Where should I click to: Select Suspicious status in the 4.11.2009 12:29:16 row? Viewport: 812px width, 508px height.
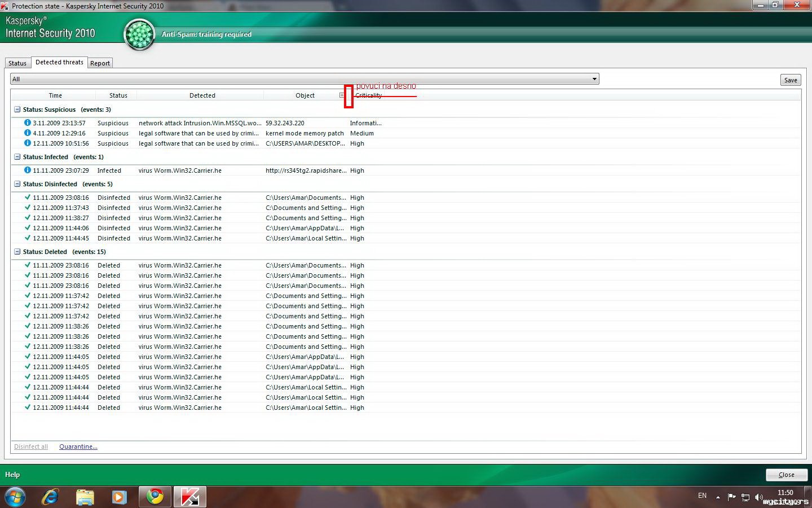pos(113,133)
